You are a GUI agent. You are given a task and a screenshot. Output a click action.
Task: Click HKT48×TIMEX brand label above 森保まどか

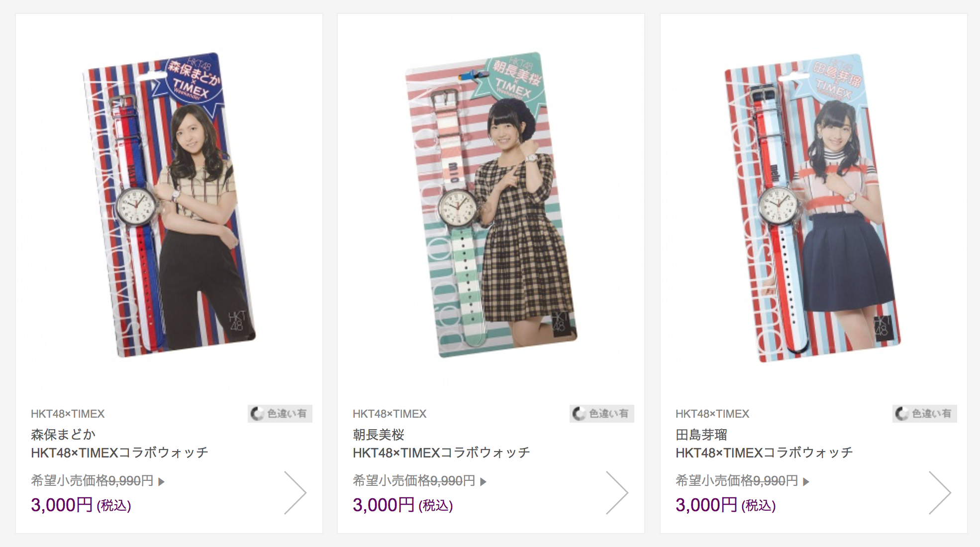pos(68,414)
